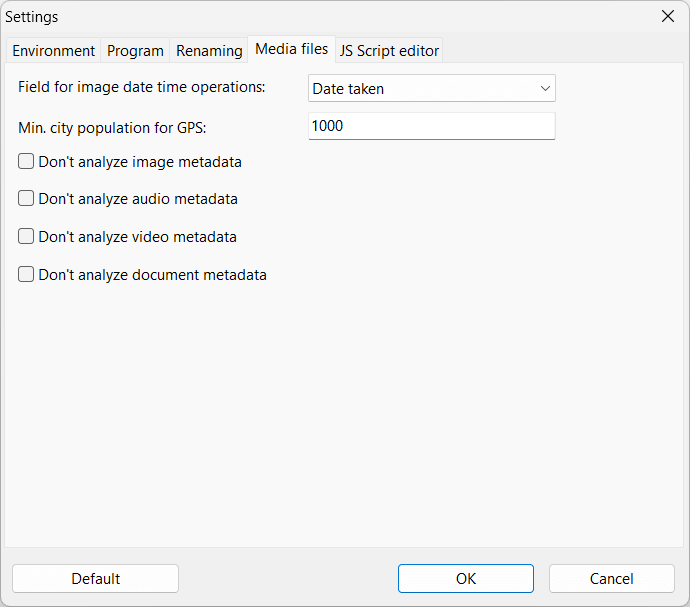Viewport: 690px width, 607px height.
Task: Close the Settings dialog with X
Action: (668, 17)
